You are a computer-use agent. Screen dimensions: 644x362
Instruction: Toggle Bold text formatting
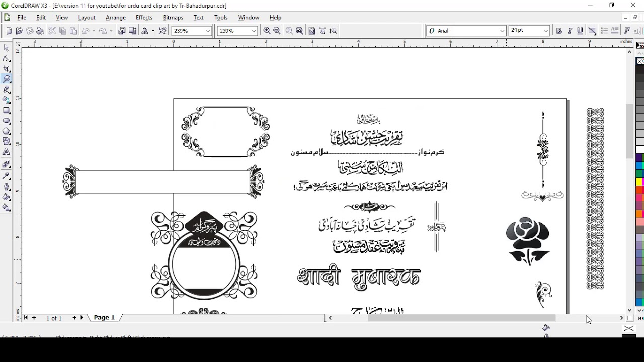(559, 31)
